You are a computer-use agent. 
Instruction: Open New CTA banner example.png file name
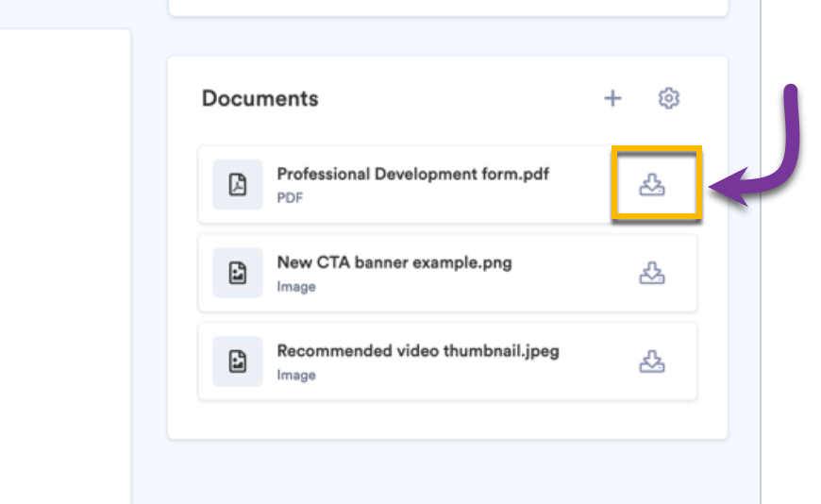click(394, 262)
